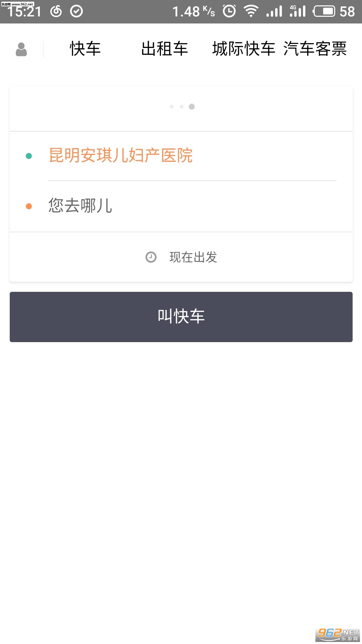
Task: Tap the three-dot loading indicator
Action: 182,107
